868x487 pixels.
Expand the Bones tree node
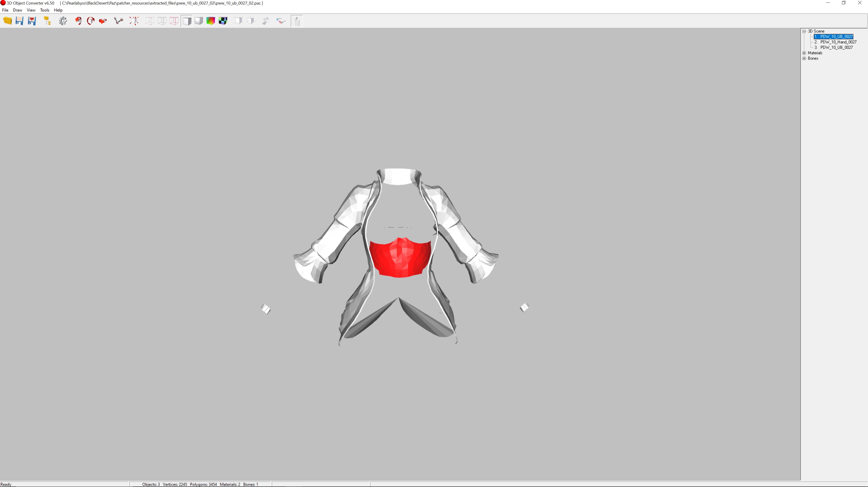click(x=804, y=58)
